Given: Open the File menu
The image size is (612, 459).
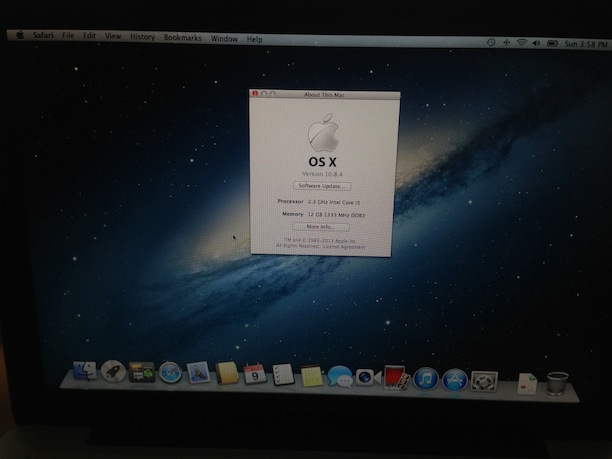Looking at the screenshot, I should point(69,36).
